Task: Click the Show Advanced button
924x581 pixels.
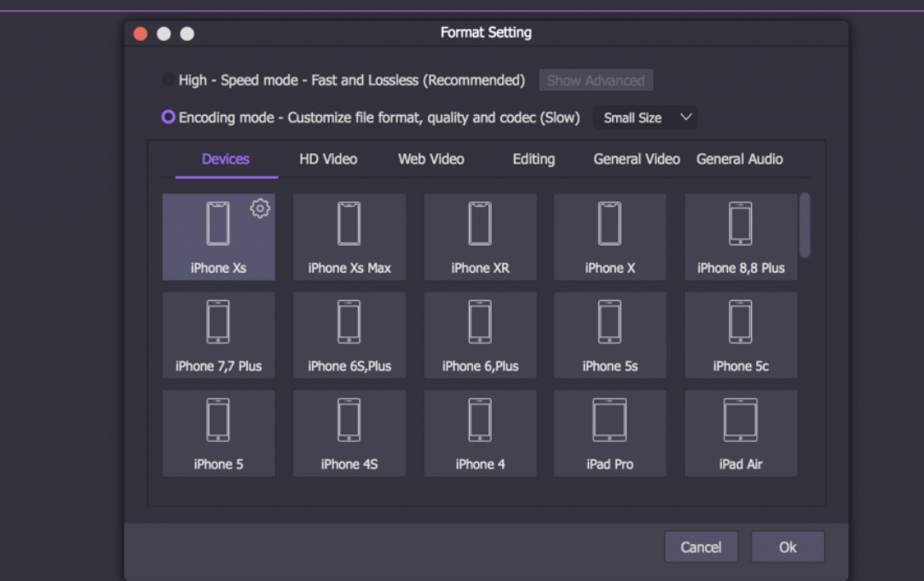Action: [596, 81]
